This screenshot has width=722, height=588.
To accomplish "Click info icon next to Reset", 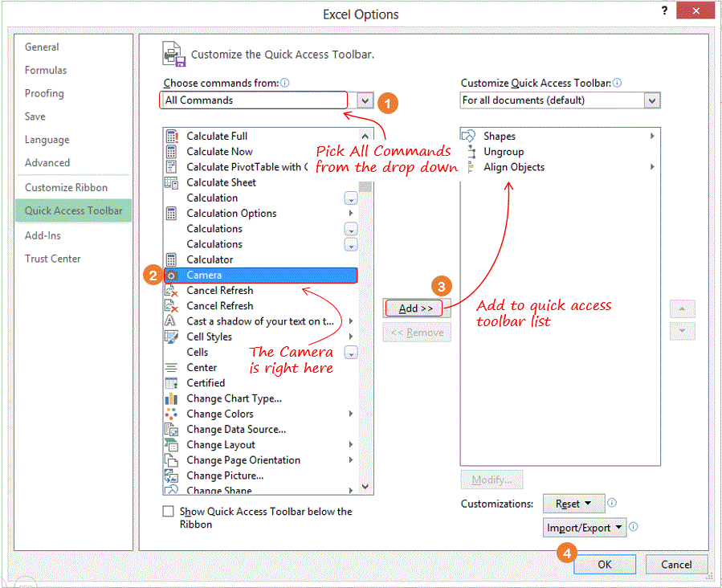I will coord(612,503).
